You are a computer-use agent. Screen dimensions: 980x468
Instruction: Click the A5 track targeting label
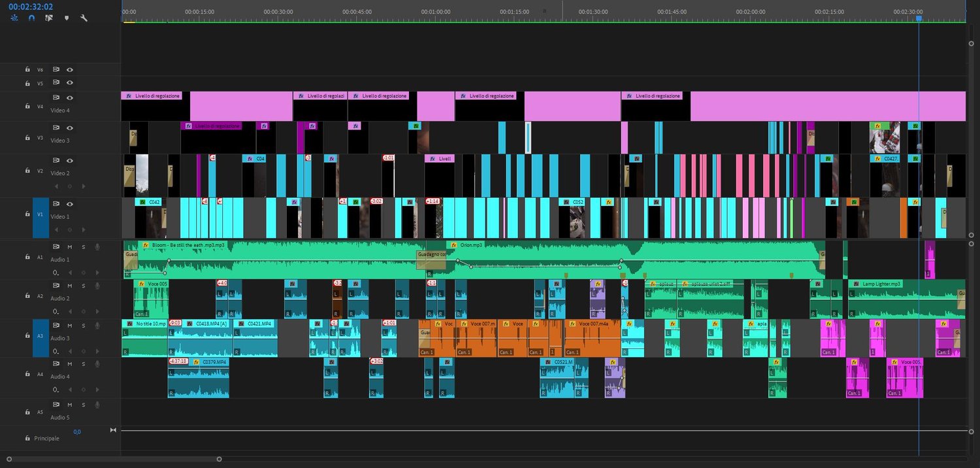click(x=40, y=412)
